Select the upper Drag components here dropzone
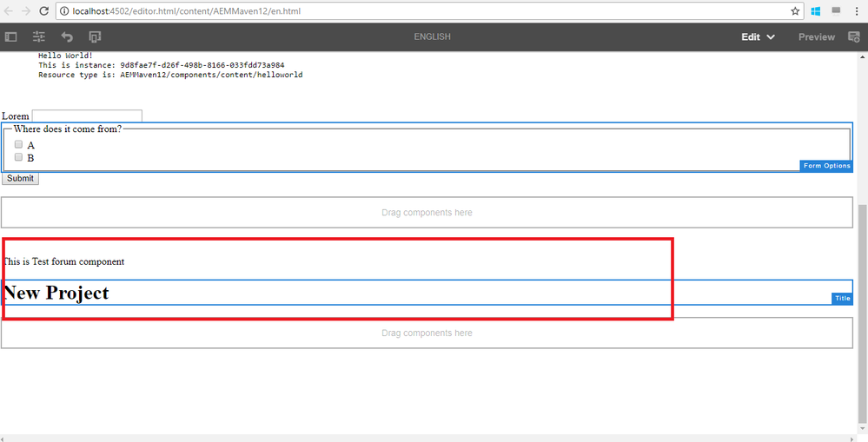This screenshot has height=442, width=868. (427, 213)
